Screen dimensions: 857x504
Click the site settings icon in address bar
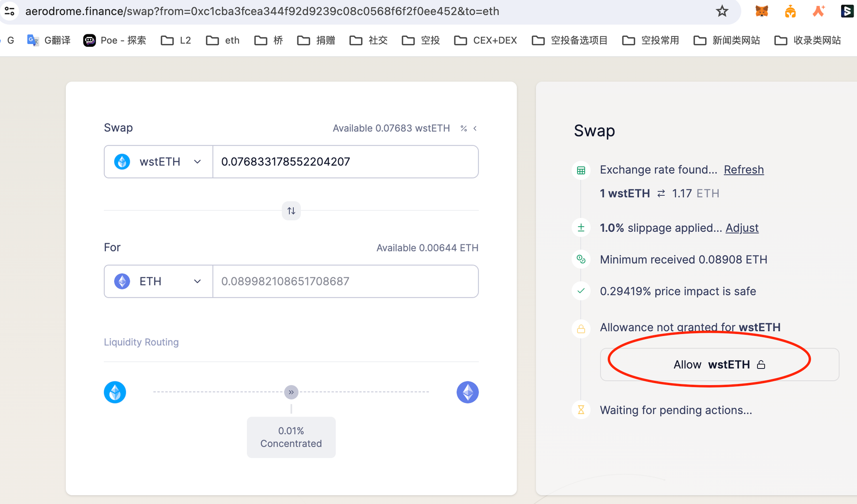point(10,11)
